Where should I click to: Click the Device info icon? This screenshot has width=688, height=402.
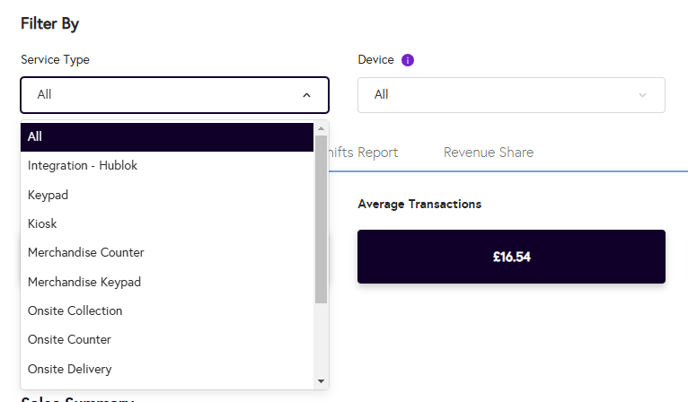(x=408, y=60)
